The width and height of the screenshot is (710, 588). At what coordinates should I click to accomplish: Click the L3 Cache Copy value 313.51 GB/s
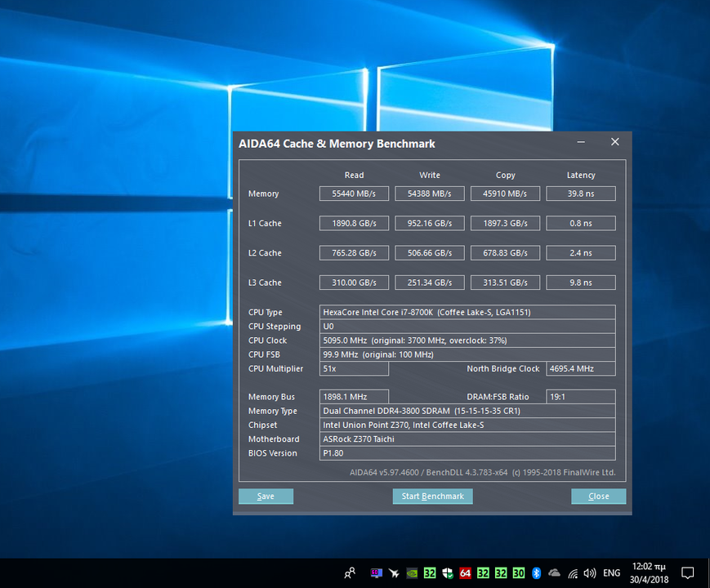point(505,283)
